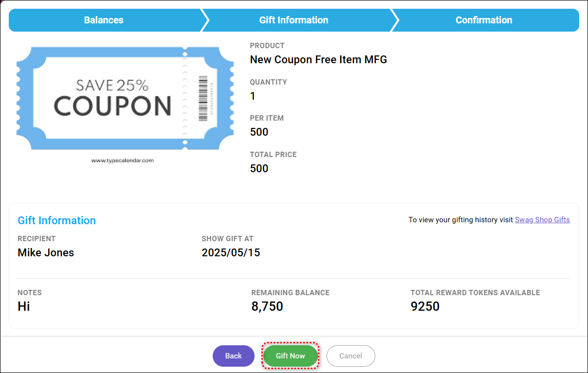Open the Confirmation step tab
588x373 pixels.
pyautogui.click(x=484, y=20)
